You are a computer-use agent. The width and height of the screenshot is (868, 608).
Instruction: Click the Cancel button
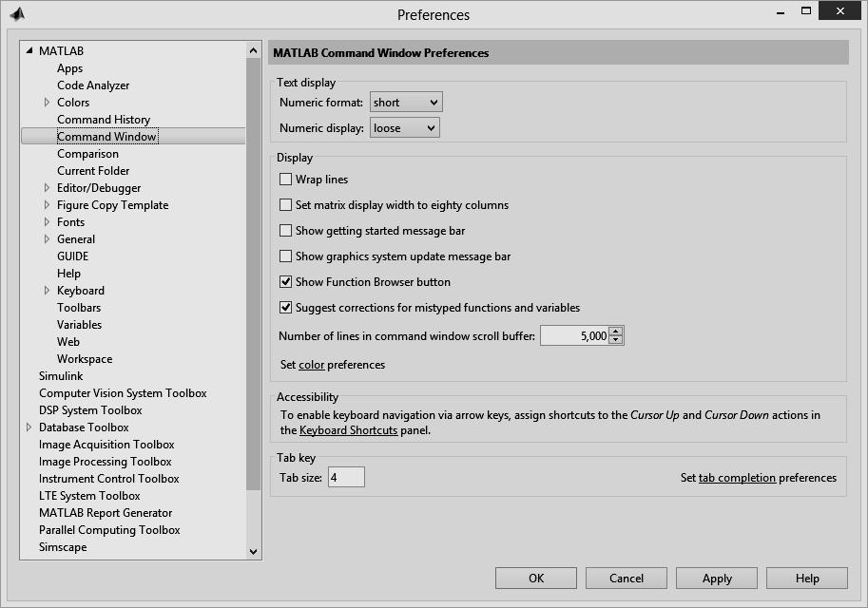(627, 579)
